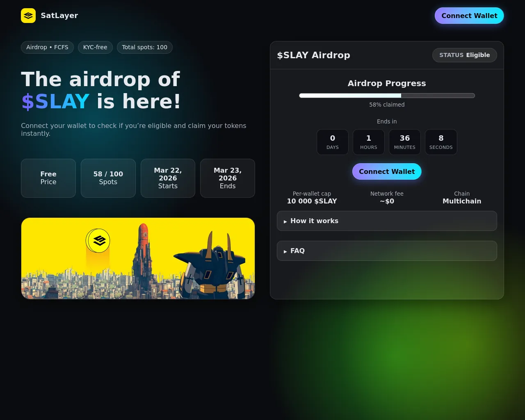Click the $SLAY Airdrop card title

click(x=314, y=55)
